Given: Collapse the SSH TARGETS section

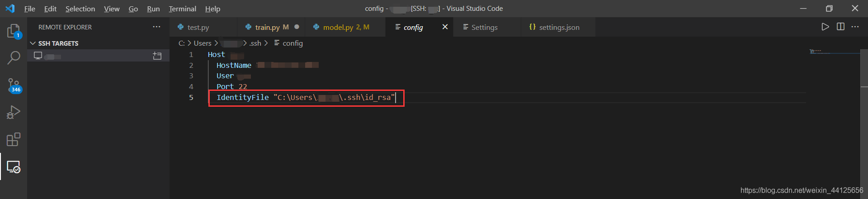Looking at the screenshot, I should (33, 43).
